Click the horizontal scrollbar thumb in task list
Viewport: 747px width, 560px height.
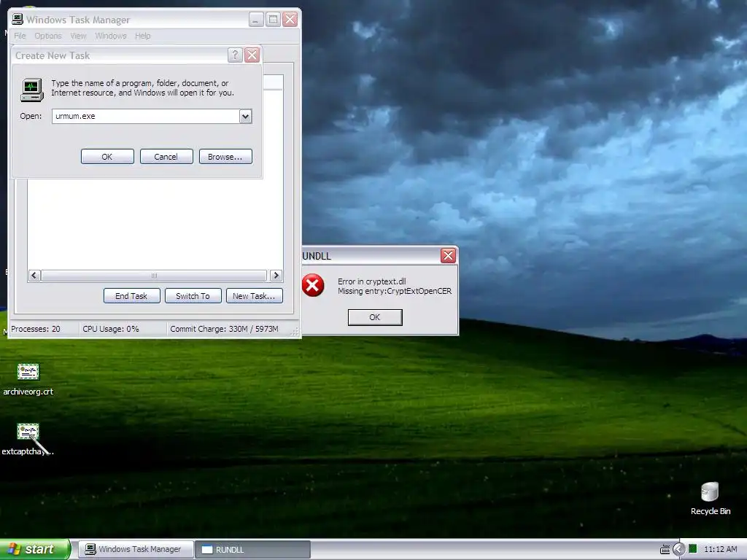(154, 275)
